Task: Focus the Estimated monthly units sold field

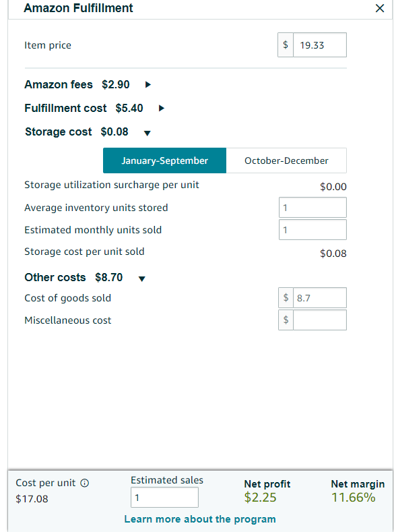Action: point(313,230)
